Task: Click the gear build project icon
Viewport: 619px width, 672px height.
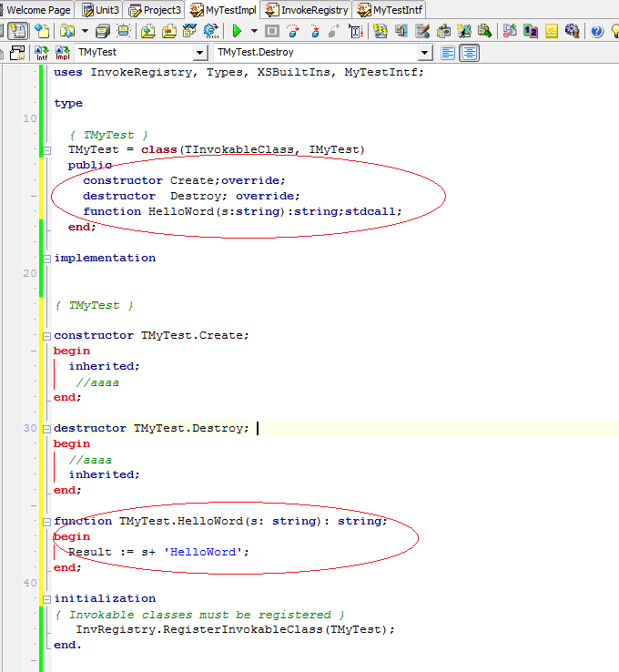Action: 211,31
